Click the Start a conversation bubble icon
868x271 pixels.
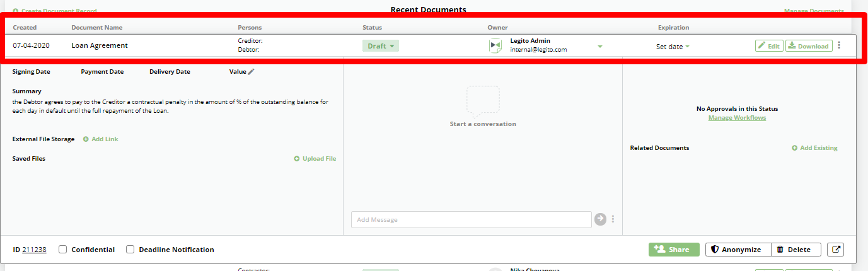483,101
